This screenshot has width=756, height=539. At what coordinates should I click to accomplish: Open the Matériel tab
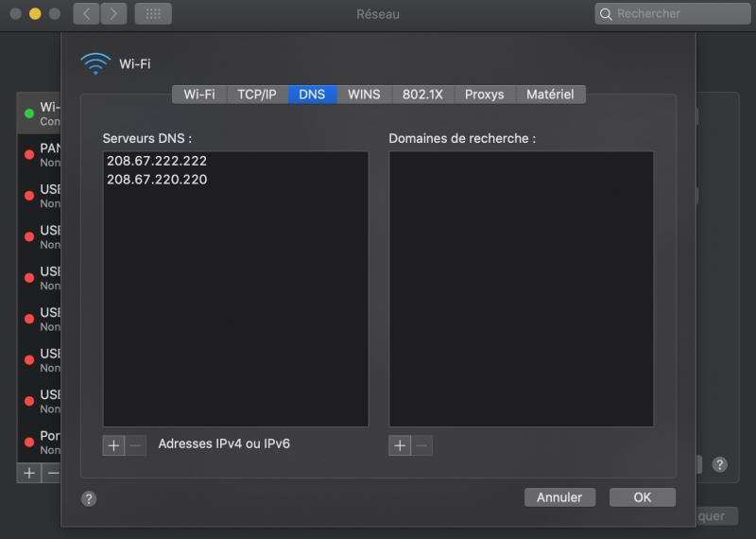click(x=550, y=95)
